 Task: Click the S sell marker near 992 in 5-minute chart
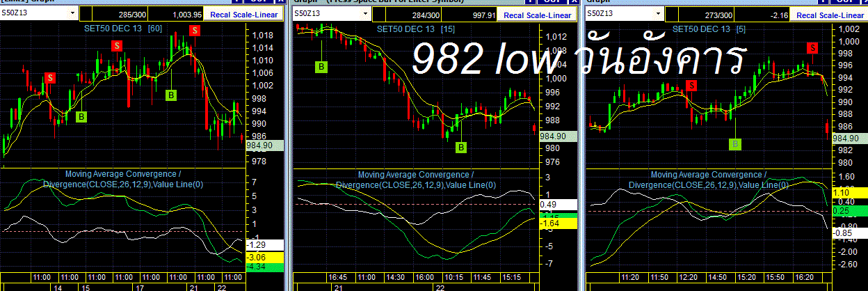[691, 85]
